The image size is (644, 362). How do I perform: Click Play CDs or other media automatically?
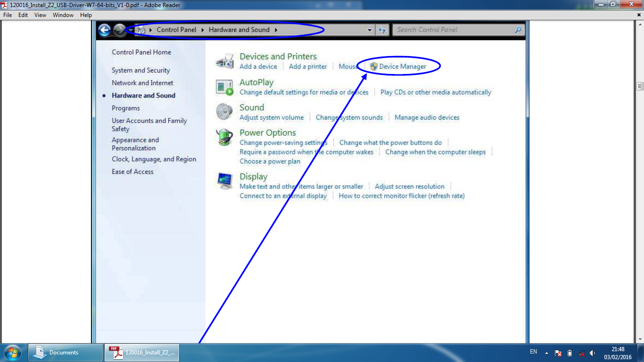pyautogui.click(x=436, y=92)
